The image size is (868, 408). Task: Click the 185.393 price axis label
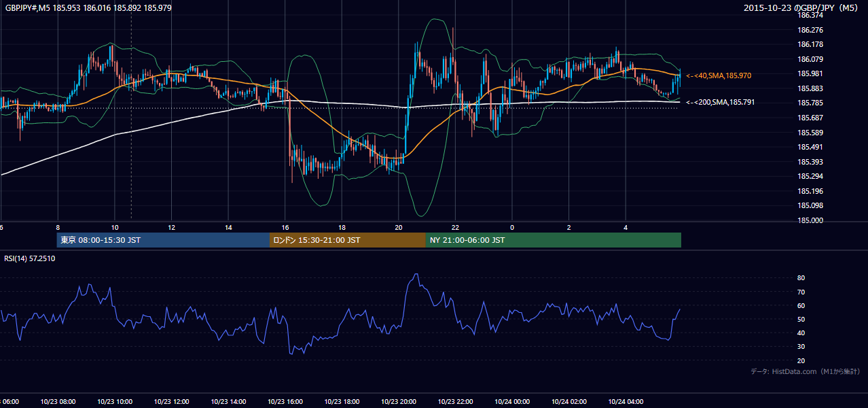tap(810, 162)
